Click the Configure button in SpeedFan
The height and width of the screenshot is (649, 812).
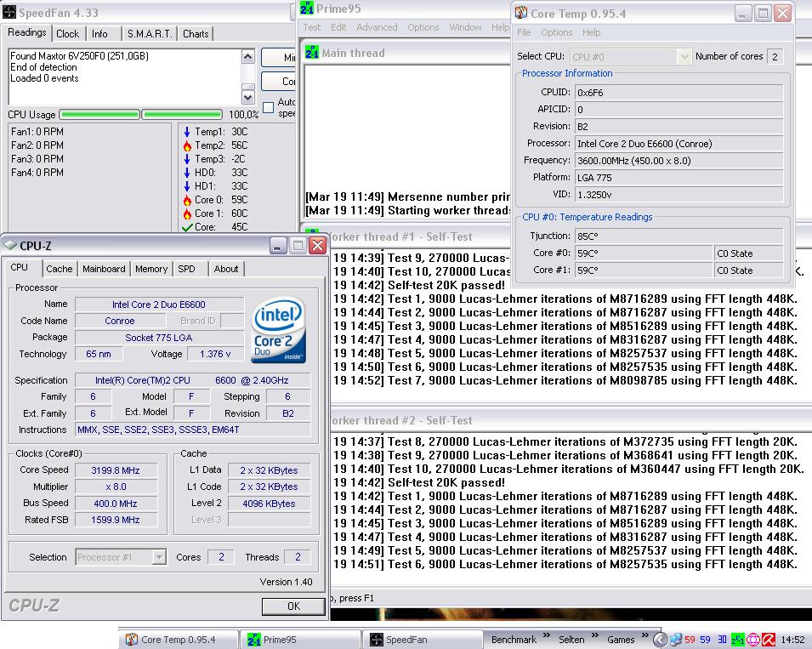278,82
